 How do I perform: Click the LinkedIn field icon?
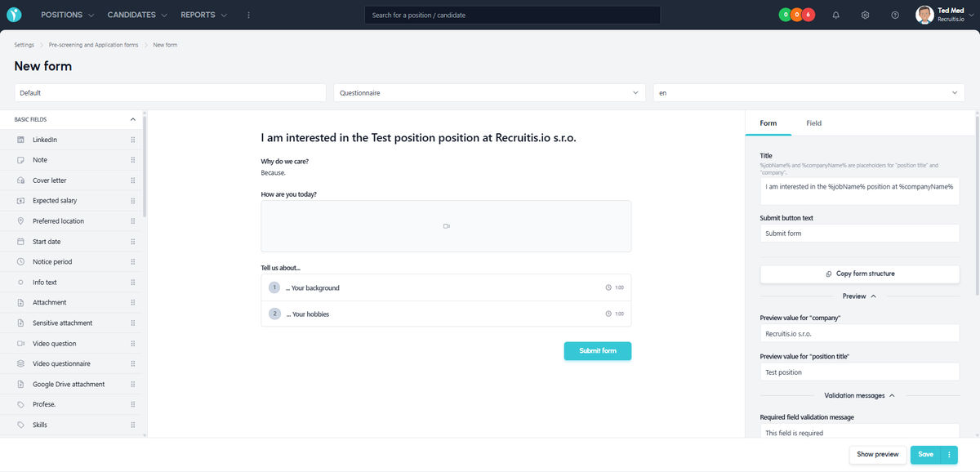click(20, 140)
